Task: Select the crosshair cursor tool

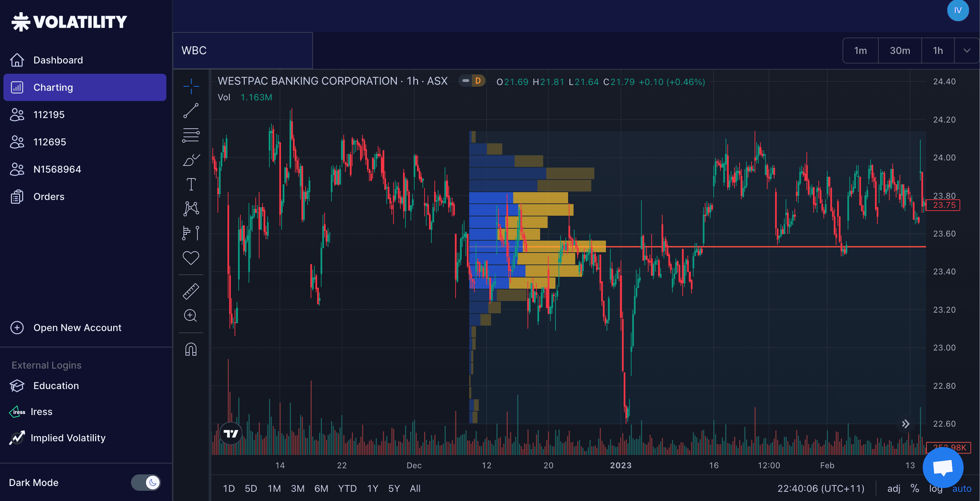Action: [191, 86]
